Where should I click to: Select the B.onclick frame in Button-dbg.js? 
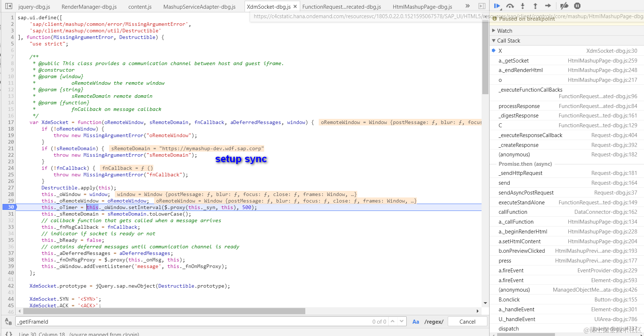[567, 300]
